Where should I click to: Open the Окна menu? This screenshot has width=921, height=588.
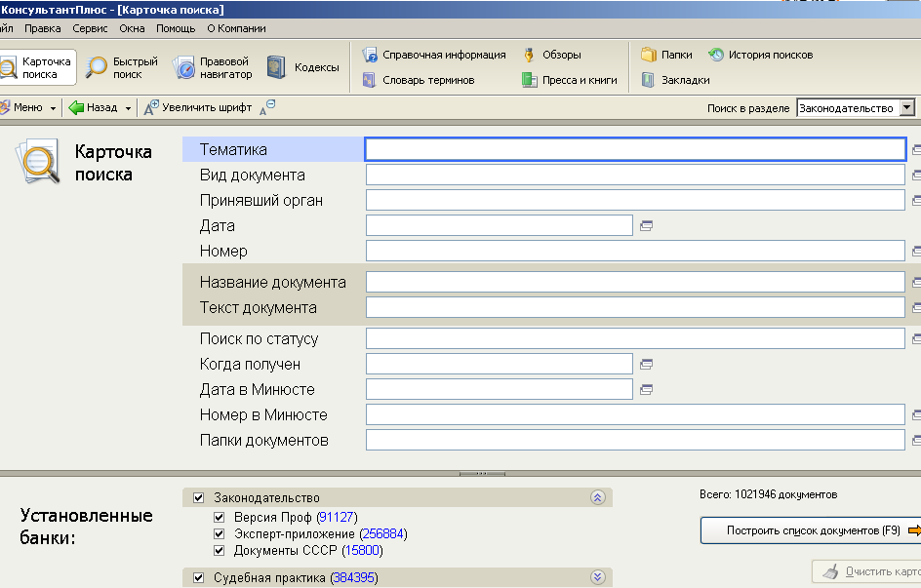click(132, 28)
